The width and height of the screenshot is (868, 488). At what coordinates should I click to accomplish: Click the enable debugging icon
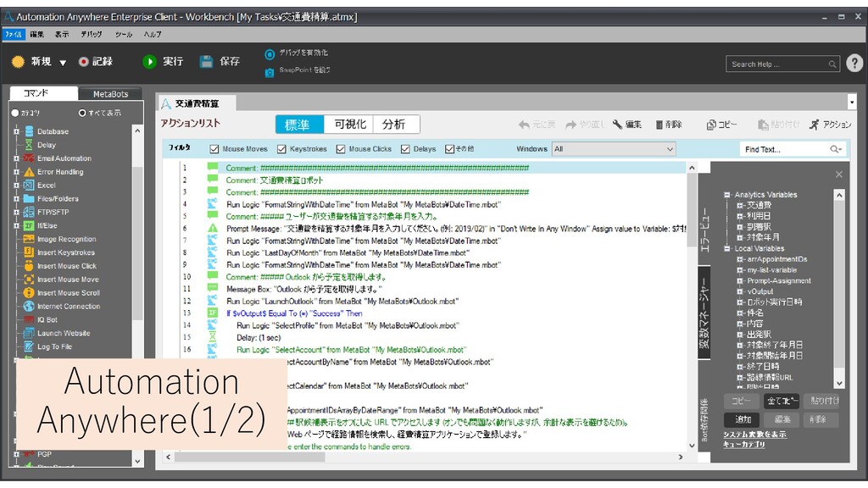click(270, 54)
